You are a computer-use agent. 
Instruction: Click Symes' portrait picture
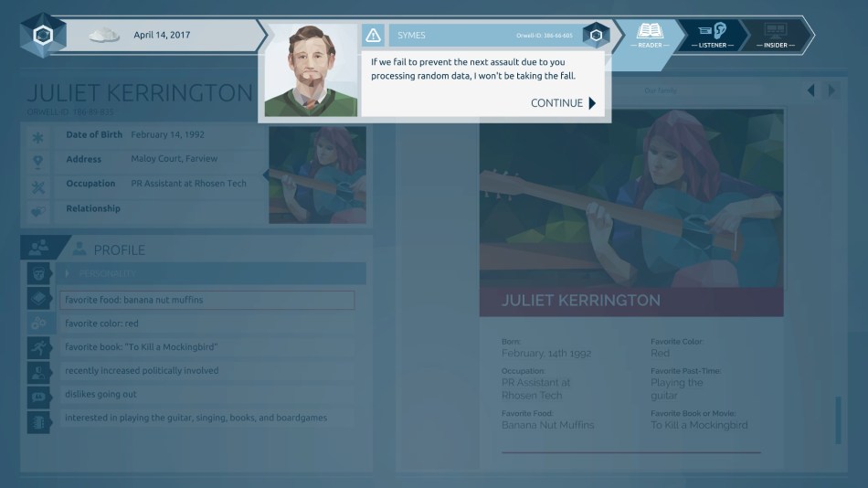(311, 70)
